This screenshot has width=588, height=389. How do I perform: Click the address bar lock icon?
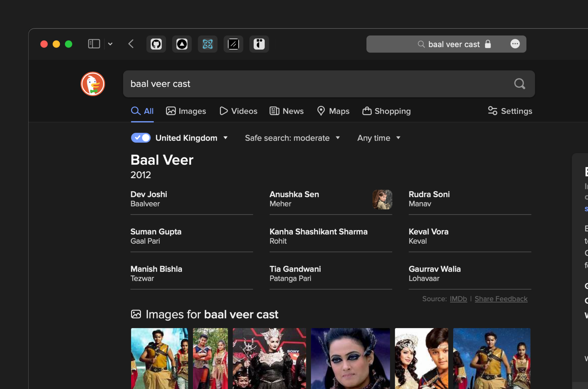tap(488, 44)
